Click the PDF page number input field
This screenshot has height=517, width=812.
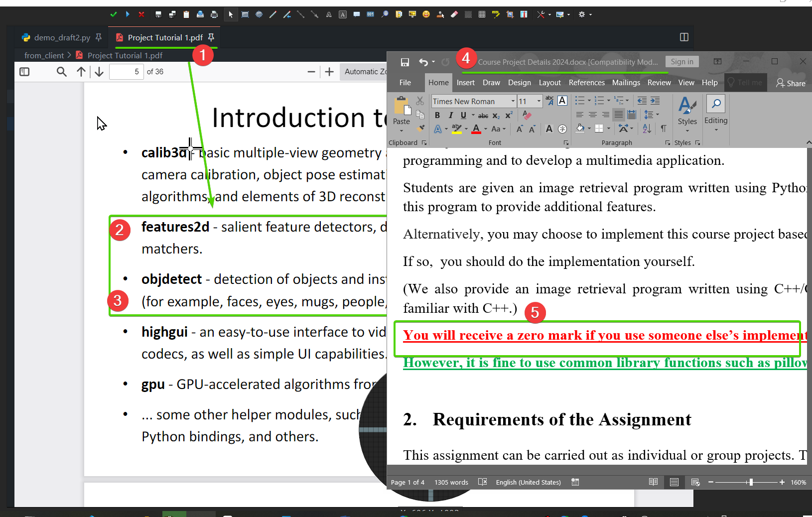127,72
